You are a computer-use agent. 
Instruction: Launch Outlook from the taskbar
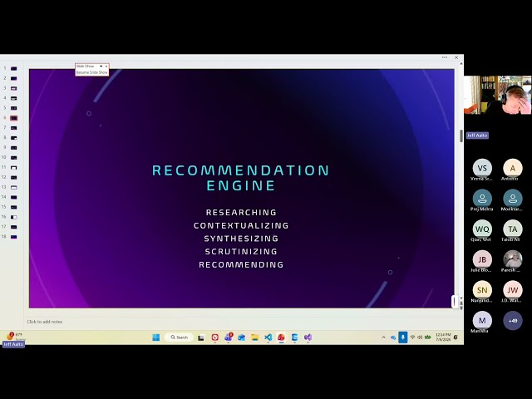[242, 337]
